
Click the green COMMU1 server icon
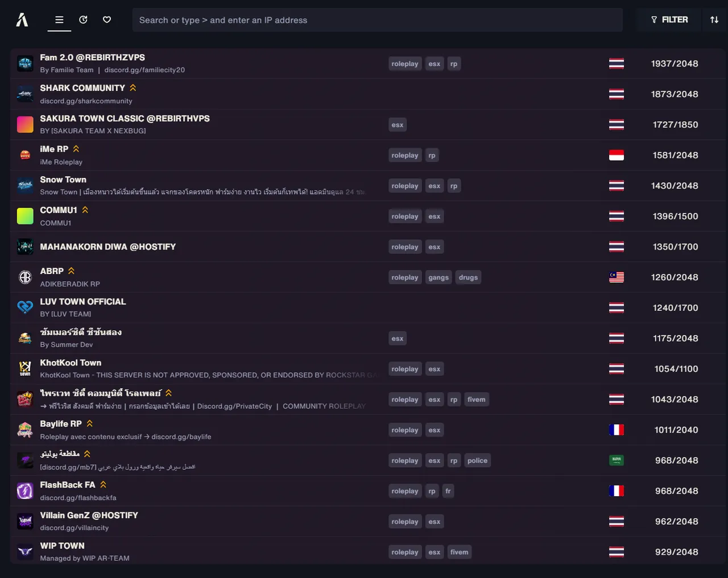(25, 216)
